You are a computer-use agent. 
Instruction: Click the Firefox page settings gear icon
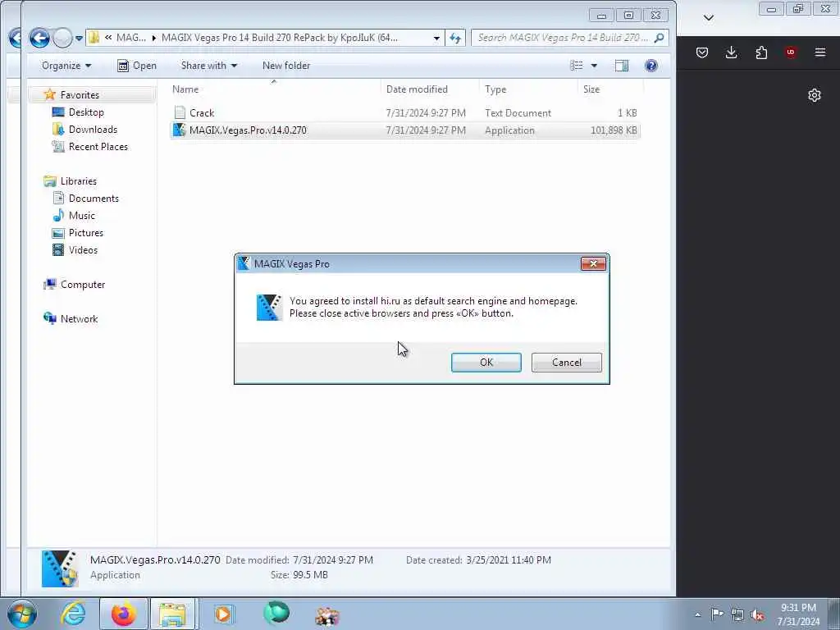815,95
